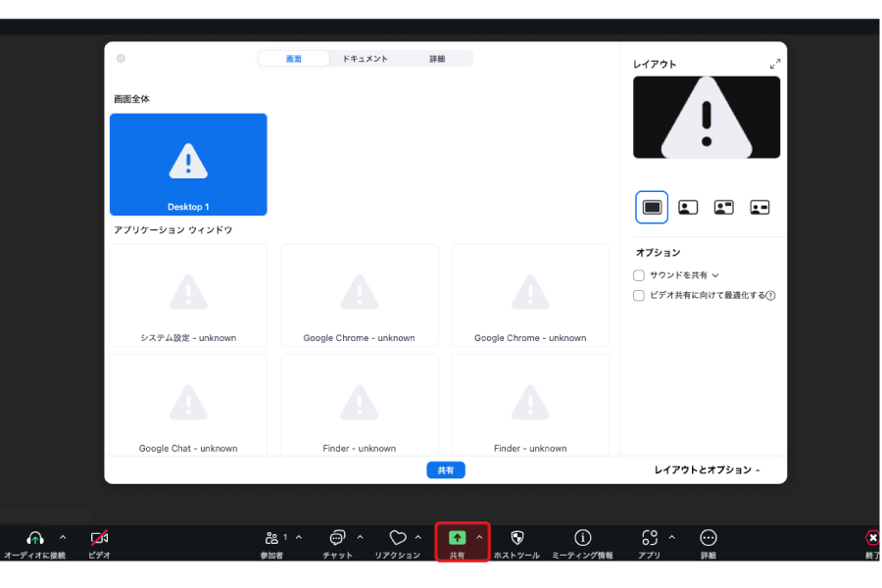Open the chat (チャット) icon

337,538
